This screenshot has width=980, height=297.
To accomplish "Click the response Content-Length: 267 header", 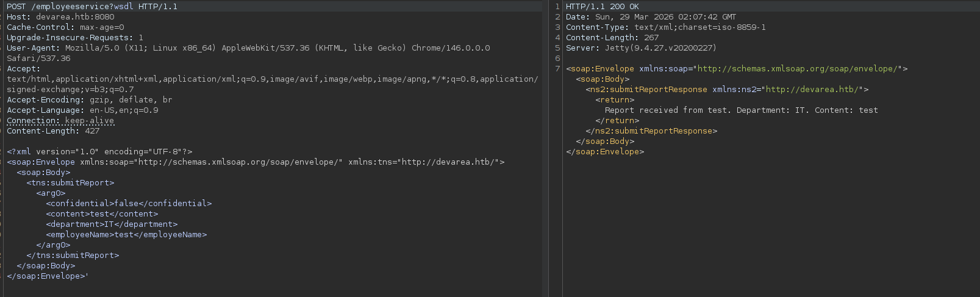I will (x=612, y=38).
